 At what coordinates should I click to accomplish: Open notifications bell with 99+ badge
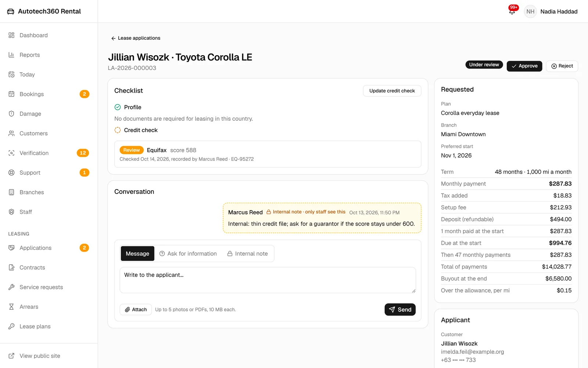coord(512,11)
